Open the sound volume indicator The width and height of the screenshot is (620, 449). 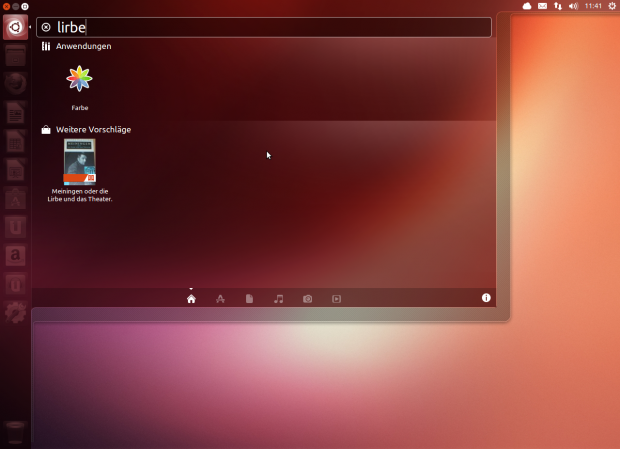(x=573, y=6)
